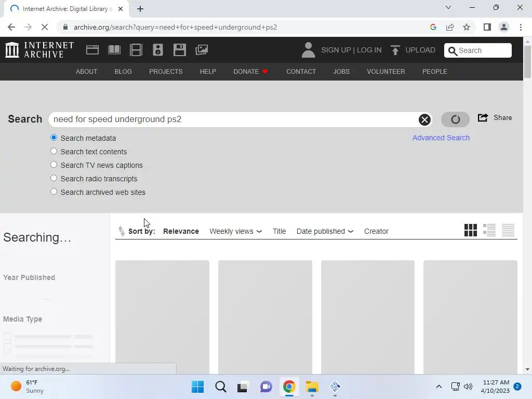The image size is (532, 399).
Task: Open the Web (Wayback) media icon
Action: [x=92, y=50]
